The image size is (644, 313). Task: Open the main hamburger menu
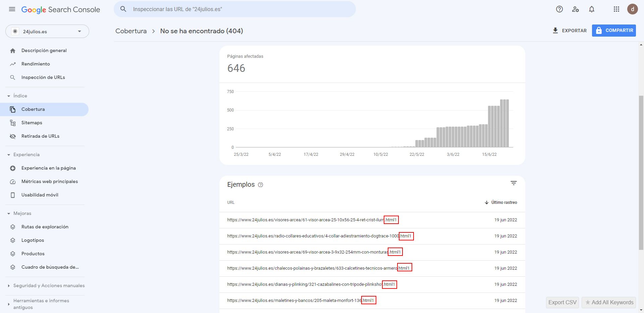pyautogui.click(x=12, y=9)
